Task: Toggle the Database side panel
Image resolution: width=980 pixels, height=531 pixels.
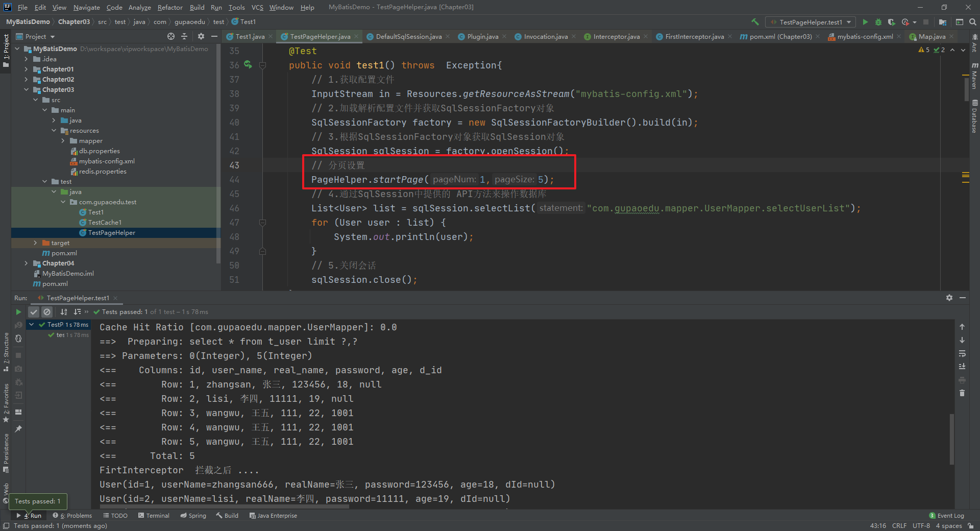Action: click(974, 116)
